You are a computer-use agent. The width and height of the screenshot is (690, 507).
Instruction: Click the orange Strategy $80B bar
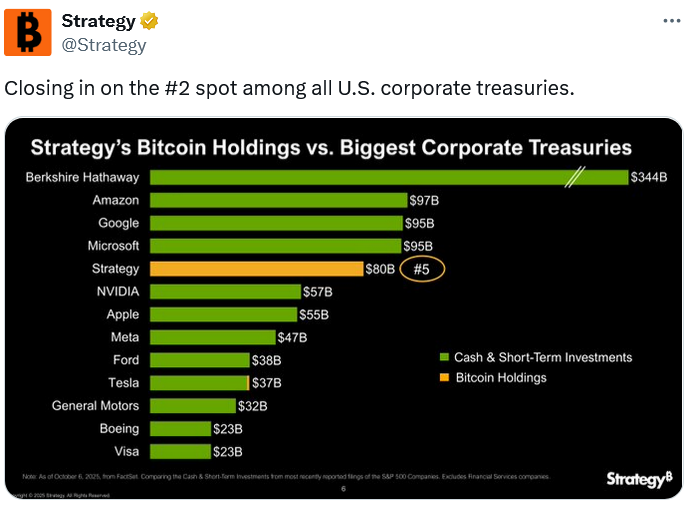coord(256,269)
